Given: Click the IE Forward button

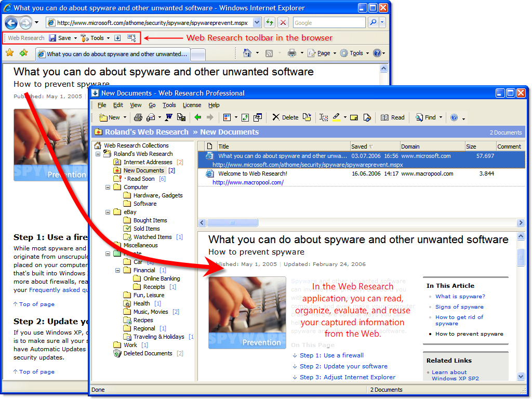Looking at the screenshot, I should (25, 23).
